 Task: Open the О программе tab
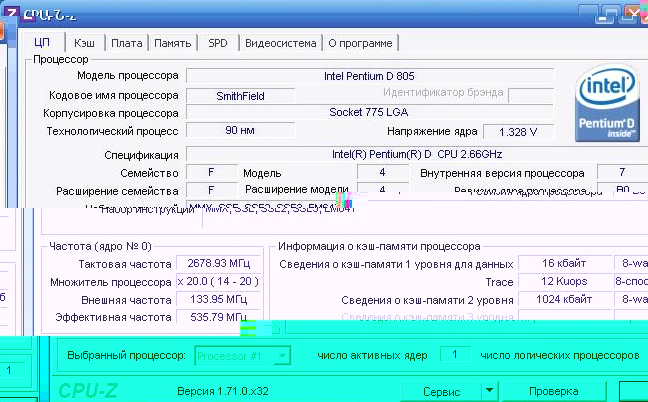(360, 43)
